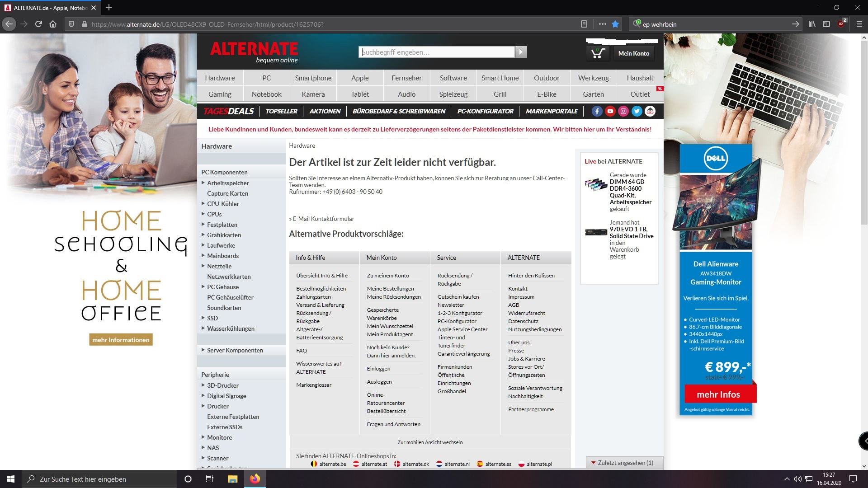Open the Outlet navigation tab
The width and height of the screenshot is (868, 488).
pyautogui.click(x=640, y=94)
